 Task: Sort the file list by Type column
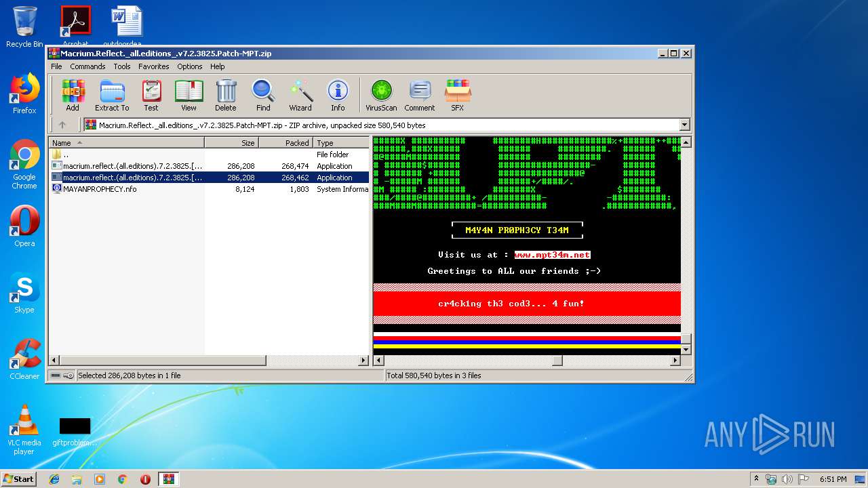click(x=341, y=142)
